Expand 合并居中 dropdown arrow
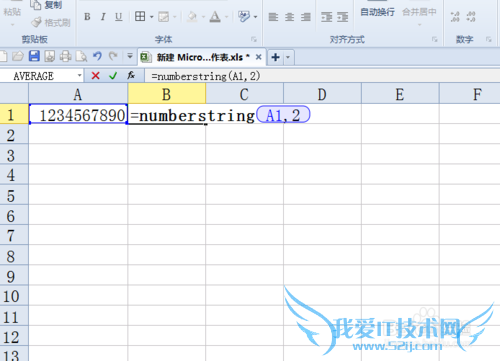The height and width of the screenshot is (361, 500). (x=420, y=25)
